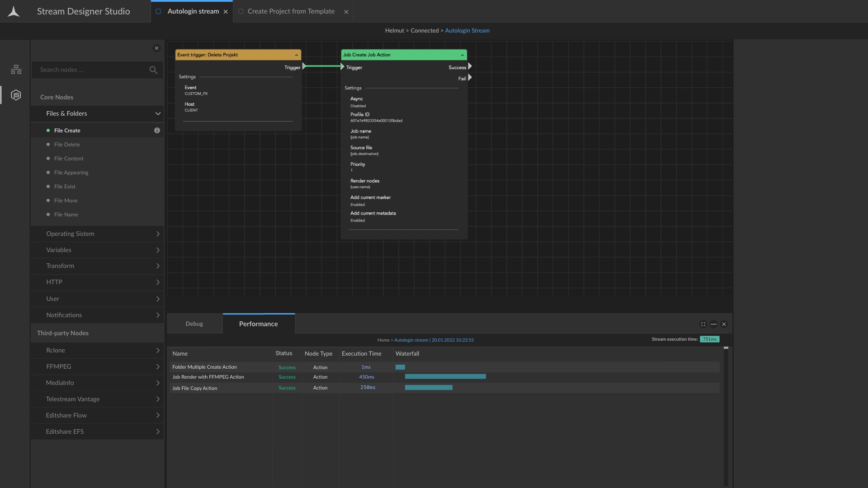Click the Stream Designer Studio logo icon
868x488 pixels.
14,12
